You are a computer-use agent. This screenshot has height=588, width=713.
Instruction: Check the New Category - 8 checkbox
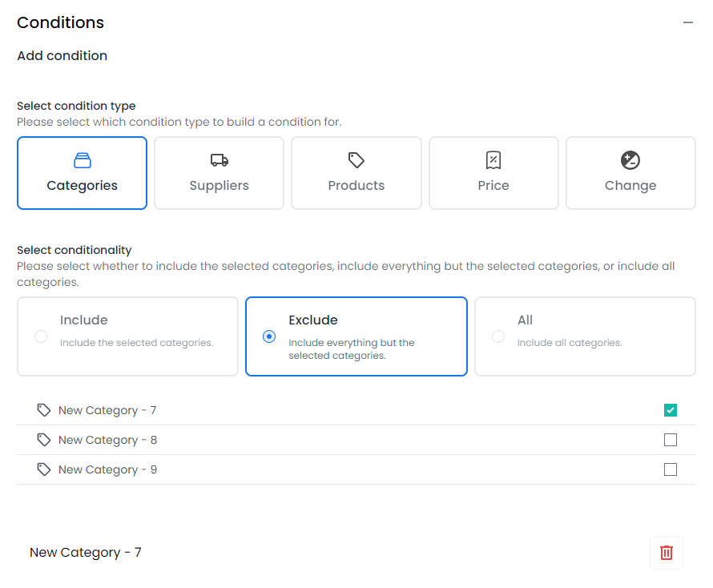[671, 440]
